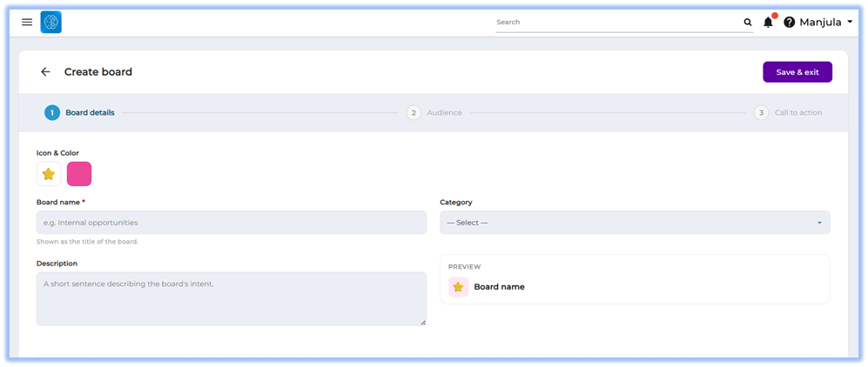The image size is (868, 367).
Task: Expand the Category select dropdown
Action: 635,222
